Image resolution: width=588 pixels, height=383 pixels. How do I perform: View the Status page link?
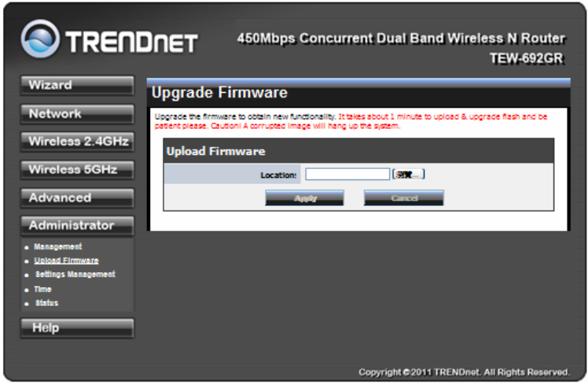pos(46,303)
